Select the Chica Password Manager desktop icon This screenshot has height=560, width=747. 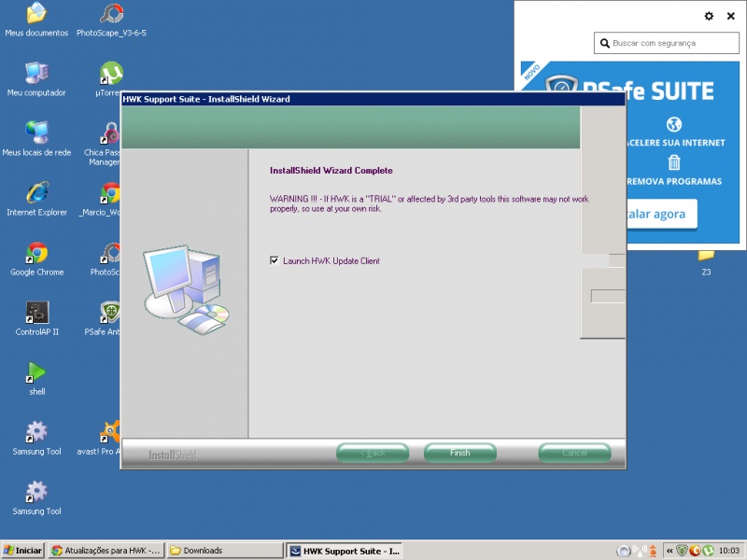click(x=102, y=144)
